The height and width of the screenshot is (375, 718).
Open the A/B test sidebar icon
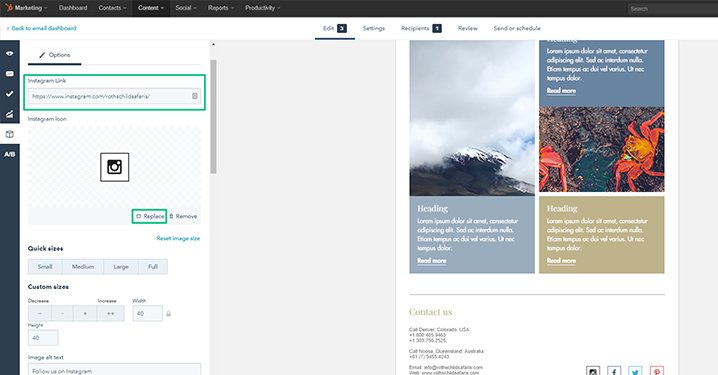pos(10,154)
